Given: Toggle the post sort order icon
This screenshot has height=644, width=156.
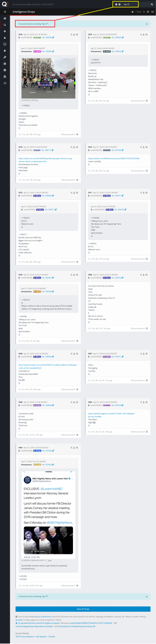Looking at the screenshot, I should point(144,12).
